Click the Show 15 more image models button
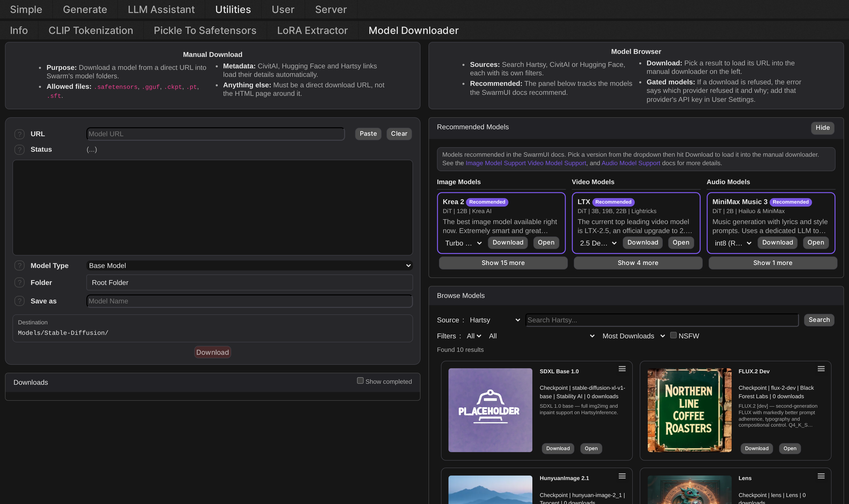The image size is (849, 504). coord(503,263)
